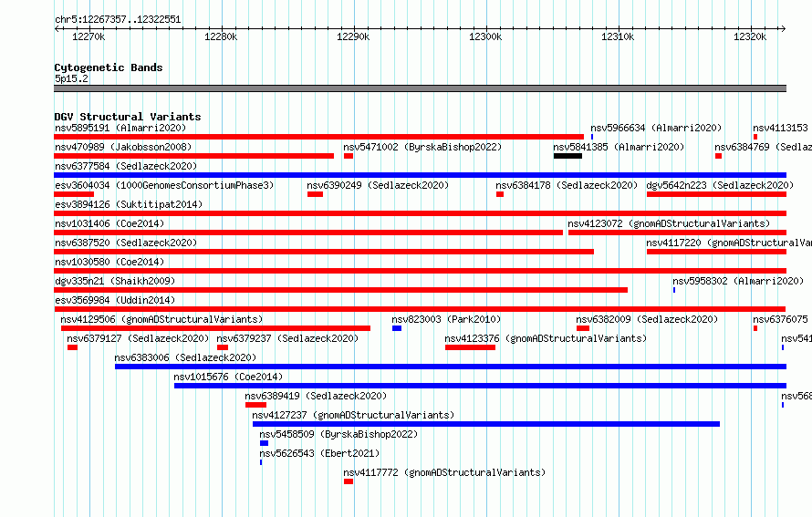Image resolution: width=812 pixels, height=517 pixels.
Task: Click the short red bar under esv3604034
Action: click(x=74, y=194)
